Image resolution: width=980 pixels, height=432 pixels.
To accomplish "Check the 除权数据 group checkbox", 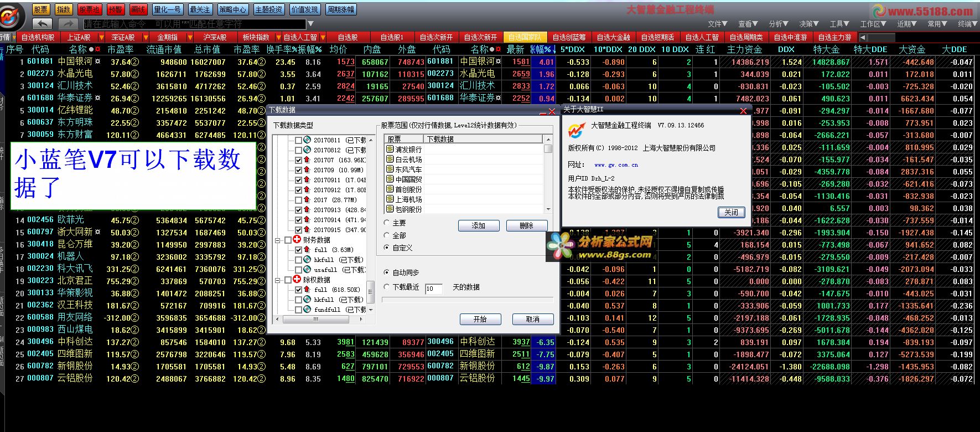I will 288,280.
